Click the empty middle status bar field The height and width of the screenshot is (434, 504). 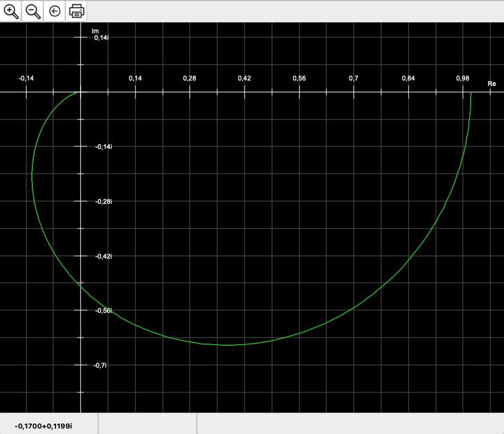[147, 424]
